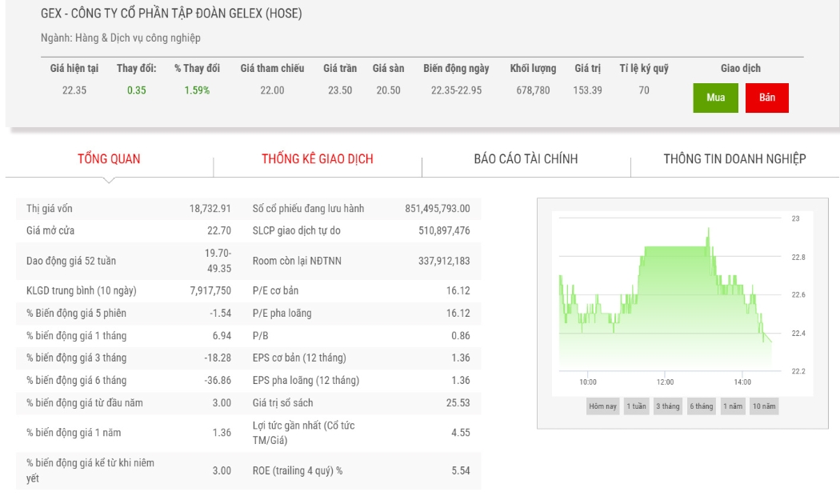
Task: Click the Dao động giá 52 tuần label
Action: [x=71, y=261]
